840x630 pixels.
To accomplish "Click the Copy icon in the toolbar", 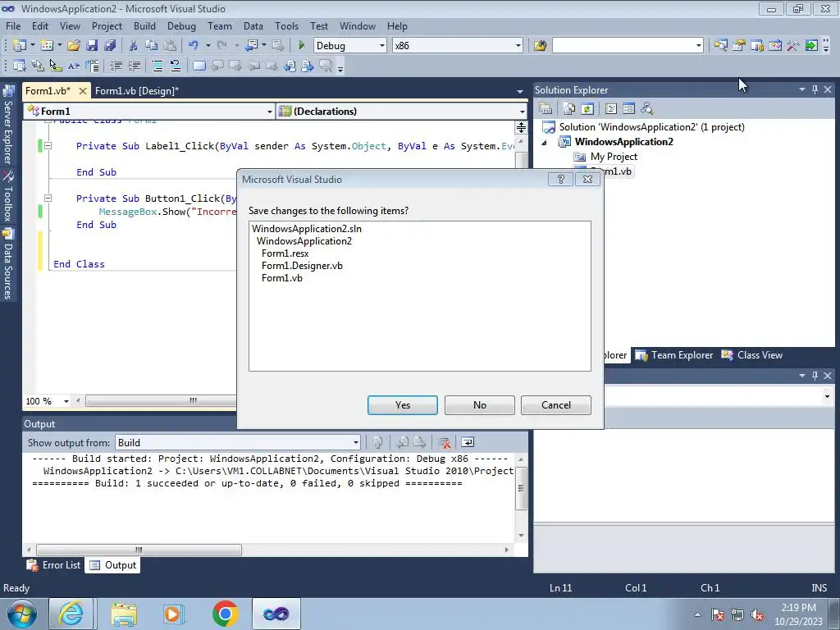I will [152, 46].
